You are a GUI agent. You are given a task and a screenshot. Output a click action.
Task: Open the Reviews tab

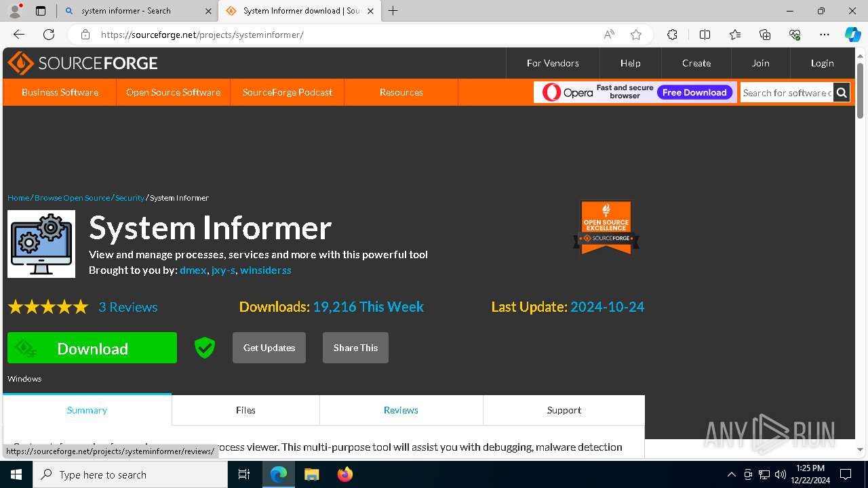tap(401, 410)
